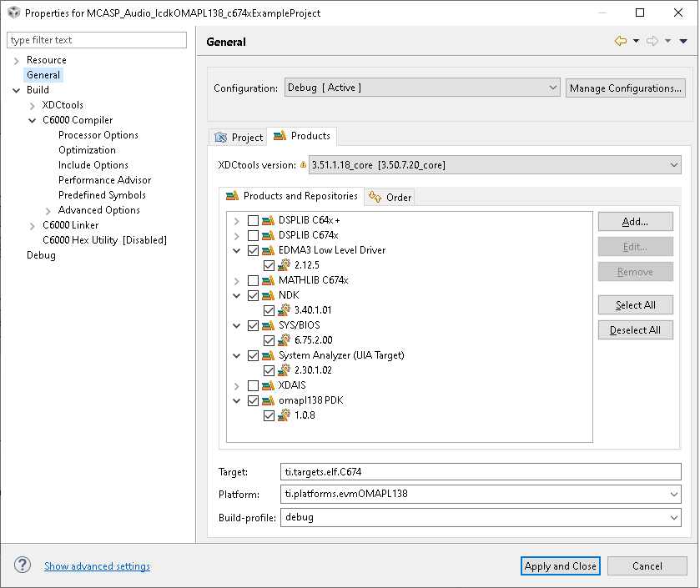The height and width of the screenshot is (588, 700).
Task: Open the Configuration dropdown
Action: pos(422,88)
